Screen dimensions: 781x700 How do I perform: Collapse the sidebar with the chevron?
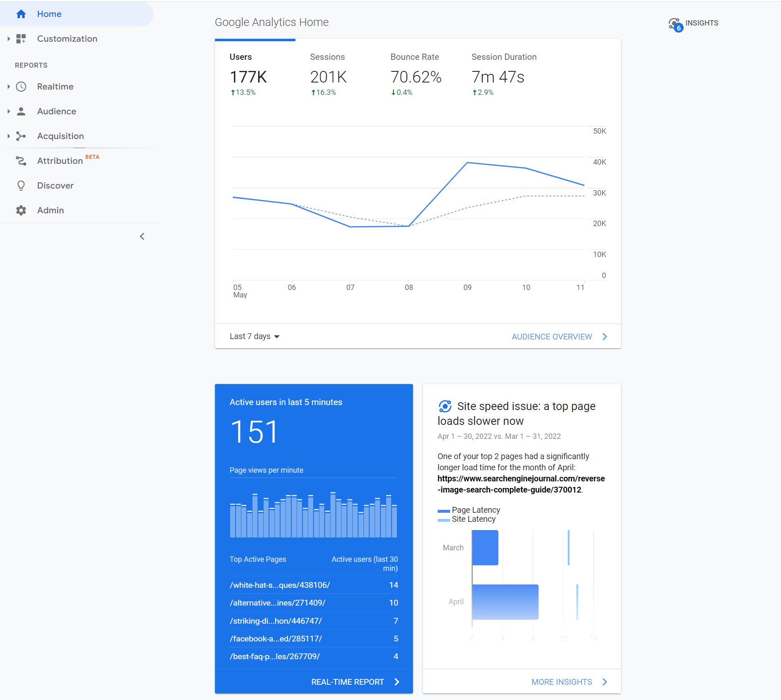(142, 236)
